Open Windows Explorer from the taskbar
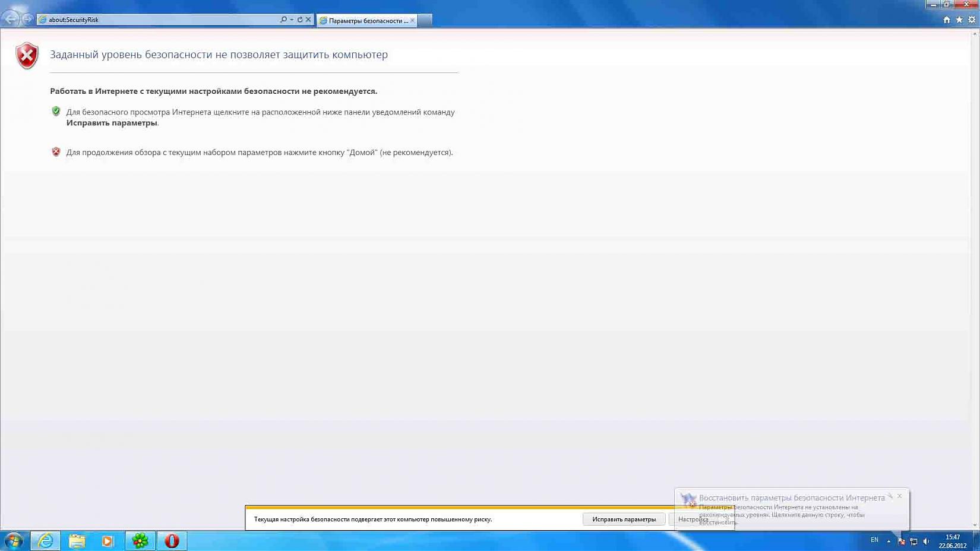The width and height of the screenshot is (980, 551). pyautogui.click(x=77, y=541)
